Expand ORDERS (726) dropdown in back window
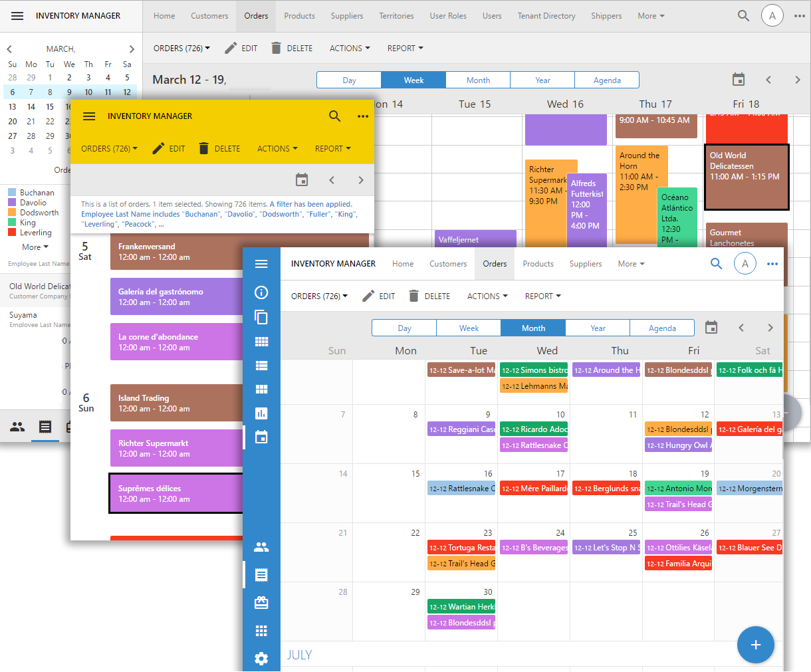Screen dimensions: 811x672 point(181,49)
